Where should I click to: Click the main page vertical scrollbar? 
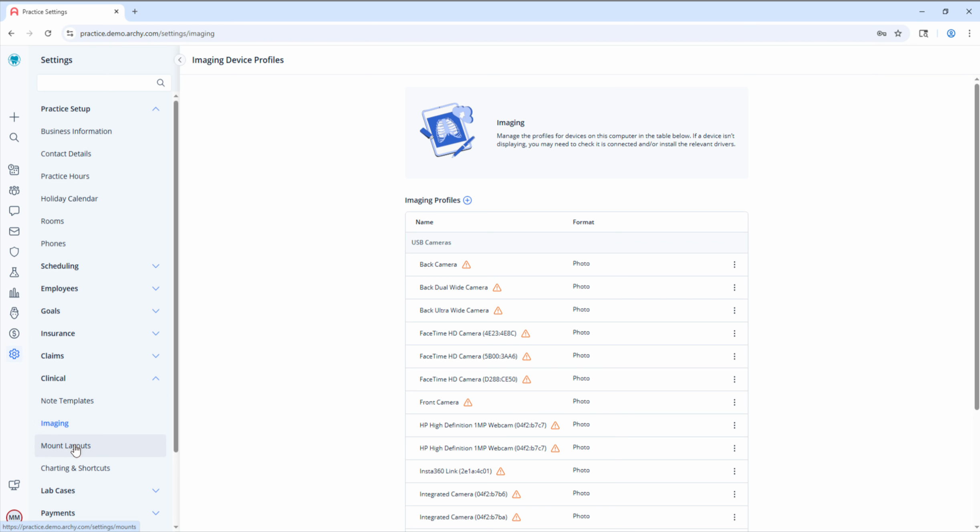976,246
